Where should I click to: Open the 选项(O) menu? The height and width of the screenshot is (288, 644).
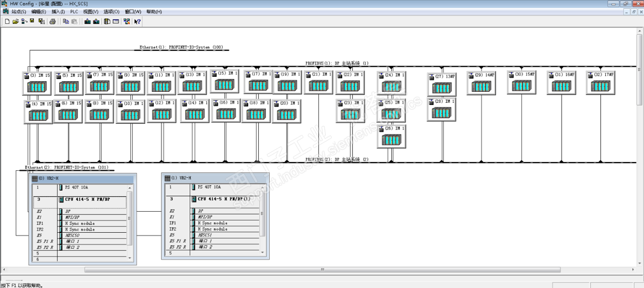111,12
